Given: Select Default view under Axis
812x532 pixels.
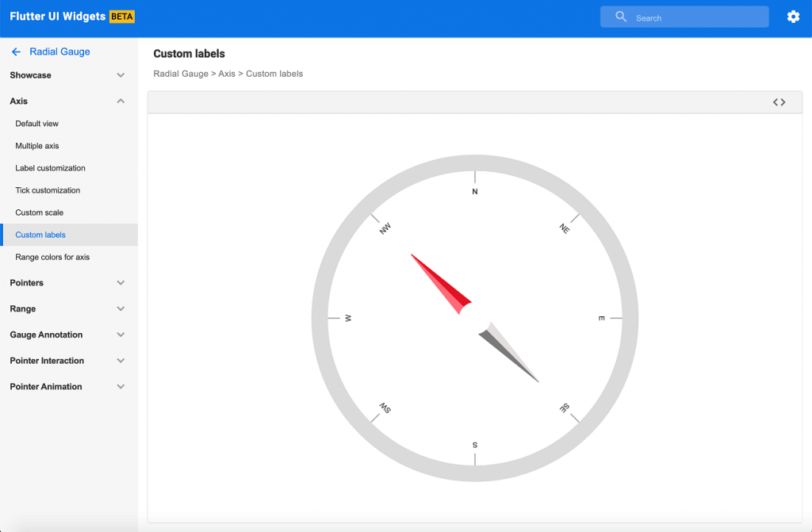Looking at the screenshot, I should click(37, 124).
